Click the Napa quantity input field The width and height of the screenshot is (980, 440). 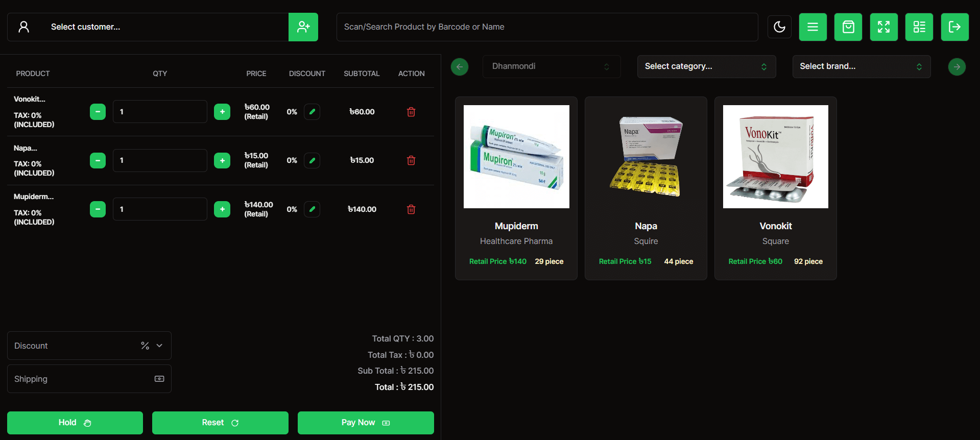coord(160,160)
